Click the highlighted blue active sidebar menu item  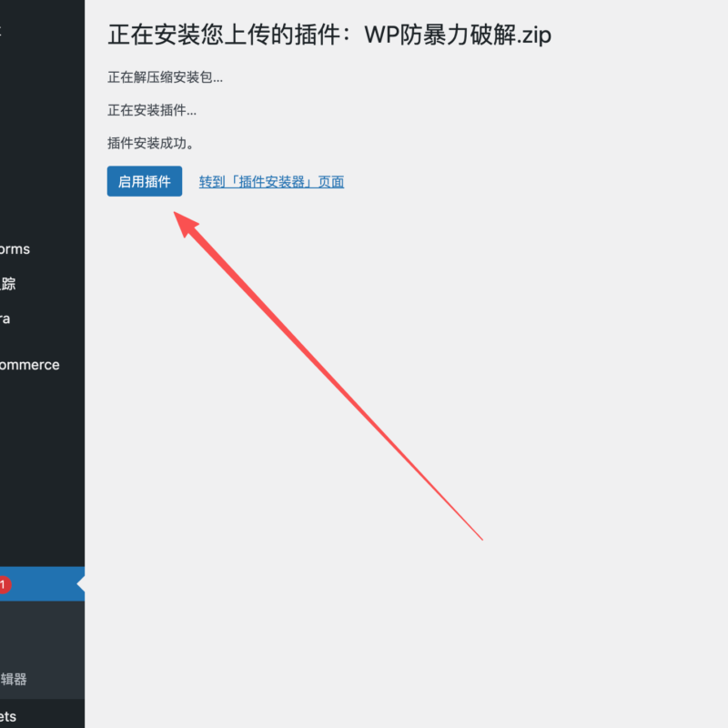point(41,584)
